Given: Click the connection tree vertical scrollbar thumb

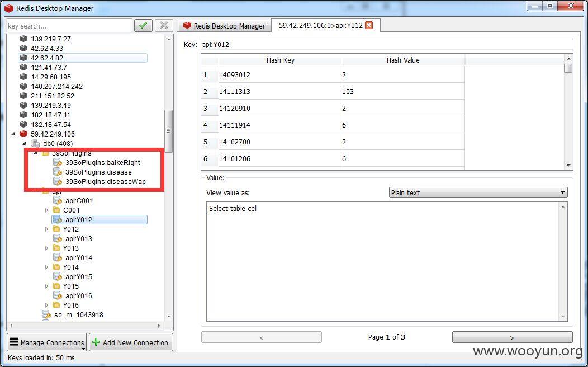Looking at the screenshot, I should tap(169, 130).
